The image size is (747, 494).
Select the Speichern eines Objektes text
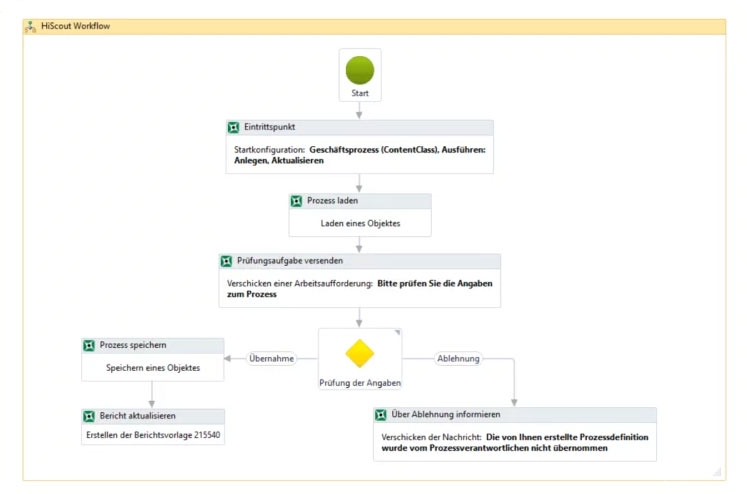pyautogui.click(x=153, y=368)
